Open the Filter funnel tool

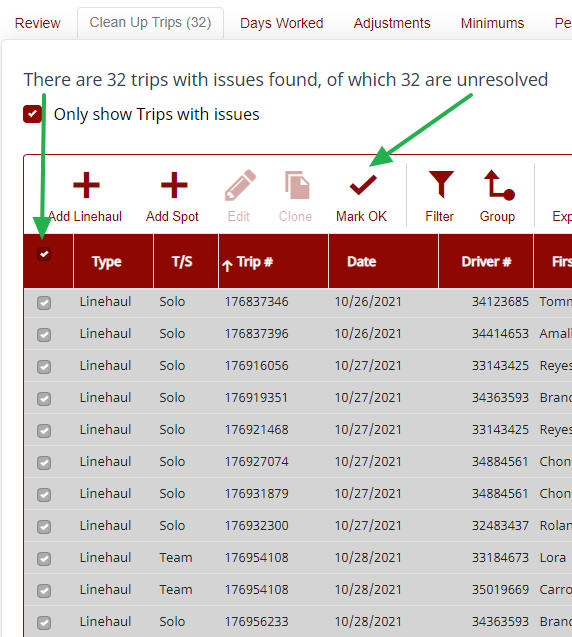point(441,185)
